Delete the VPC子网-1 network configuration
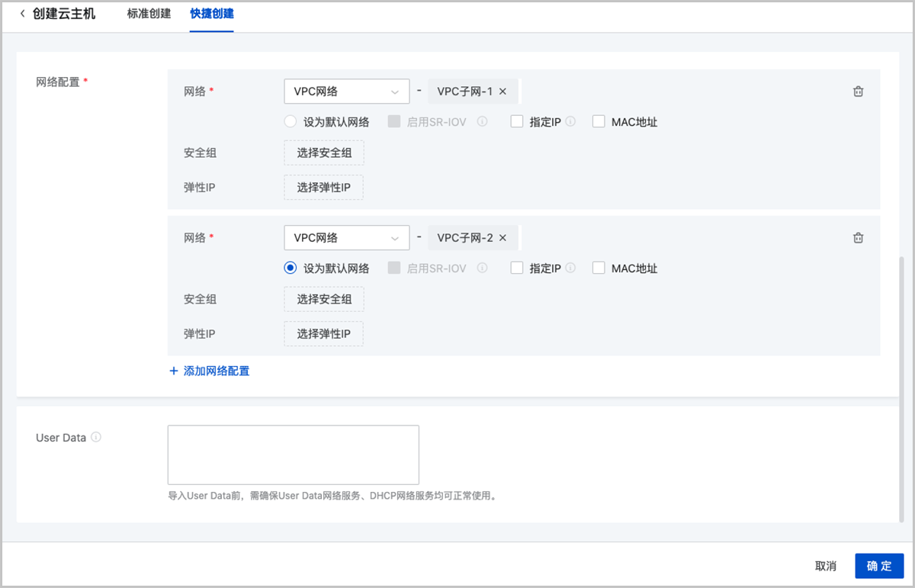 coord(858,92)
